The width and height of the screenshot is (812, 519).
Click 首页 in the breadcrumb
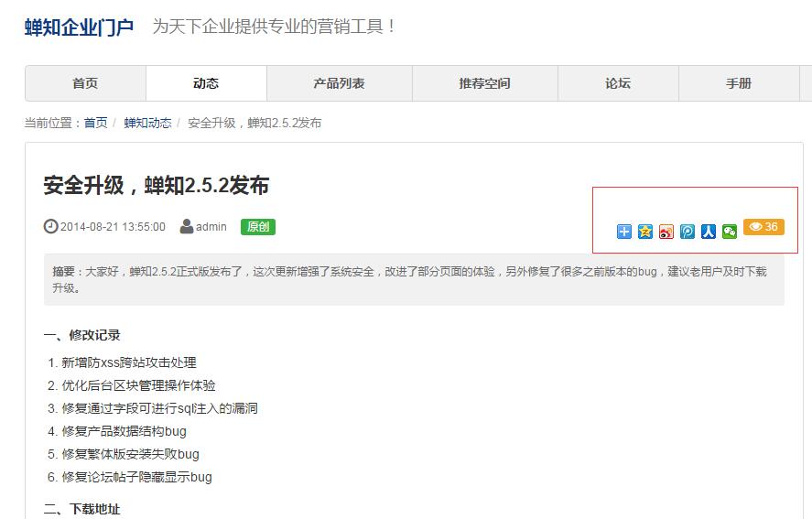[96, 123]
